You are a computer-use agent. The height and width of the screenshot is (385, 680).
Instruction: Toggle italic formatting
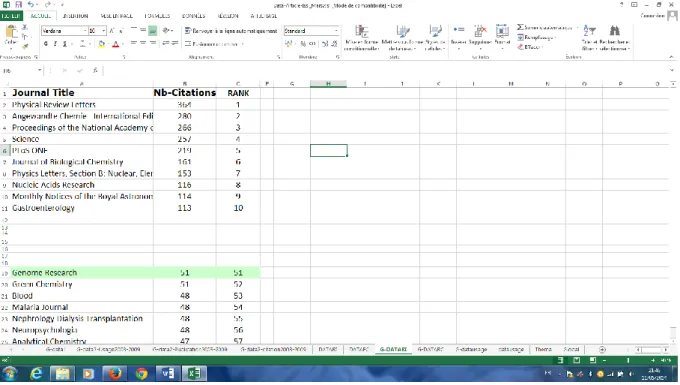pyautogui.click(x=55, y=44)
